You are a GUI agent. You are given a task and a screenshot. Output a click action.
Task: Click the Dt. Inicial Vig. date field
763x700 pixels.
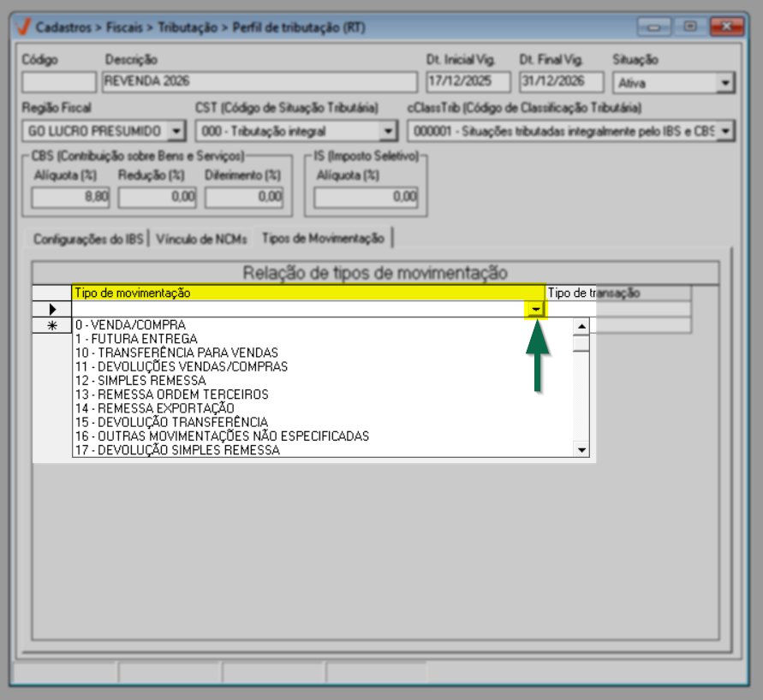coord(468,81)
